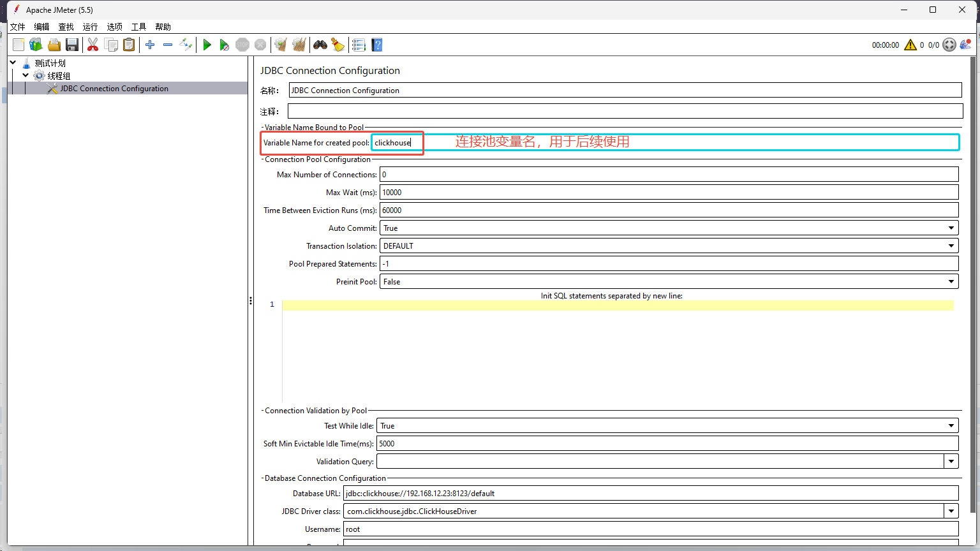
Task: Click the 注释 comments field
Action: [x=625, y=111]
